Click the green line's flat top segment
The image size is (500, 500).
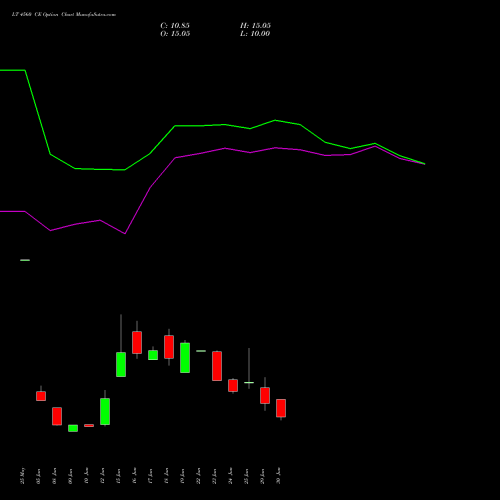(x=13, y=70)
